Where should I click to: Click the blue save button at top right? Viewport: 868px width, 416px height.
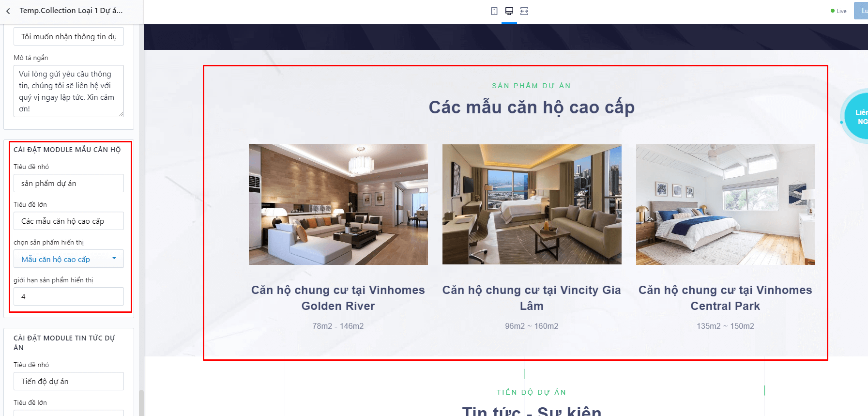click(861, 11)
